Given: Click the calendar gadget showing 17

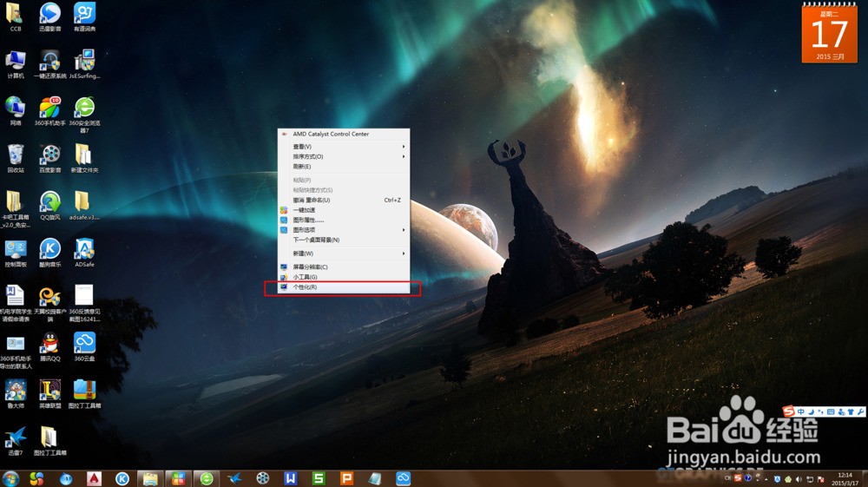Looking at the screenshot, I should [829, 35].
